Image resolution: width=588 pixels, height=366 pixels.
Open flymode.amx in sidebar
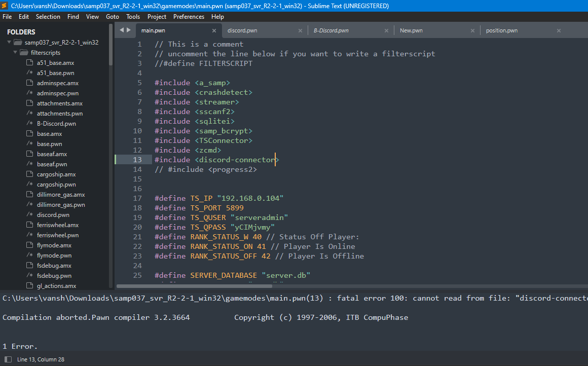(54, 245)
